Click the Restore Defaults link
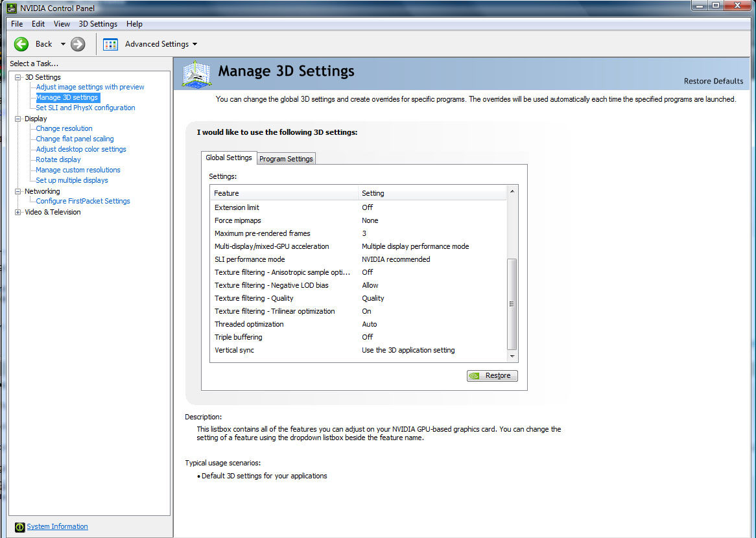Viewport: 756px width, 538px height. [x=713, y=81]
